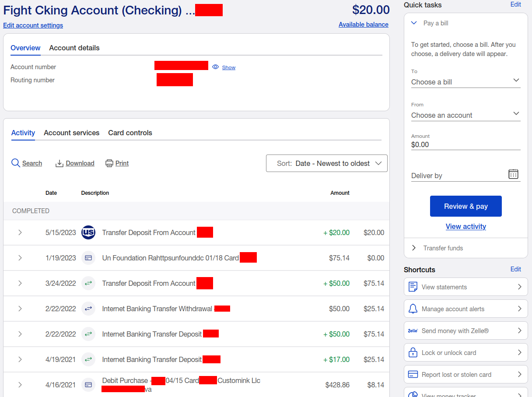532x397 pixels.
Task: Switch to the Account details tab
Action: [74, 48]
